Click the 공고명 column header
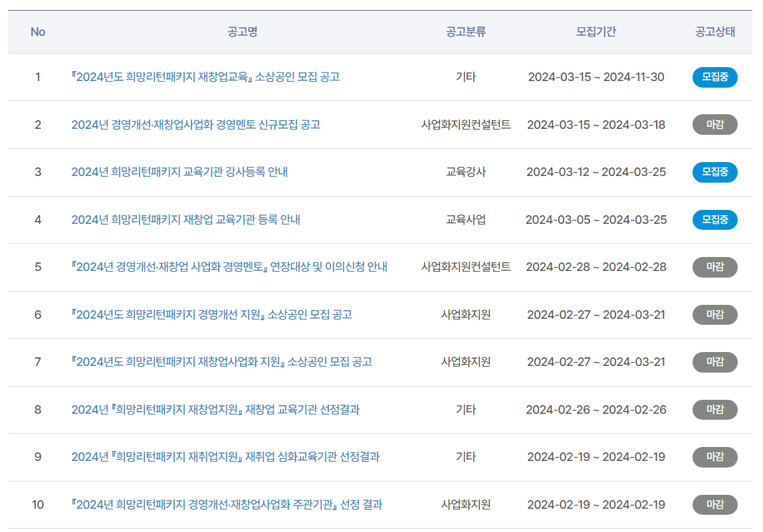763x532 pixels. pos(243,32)
